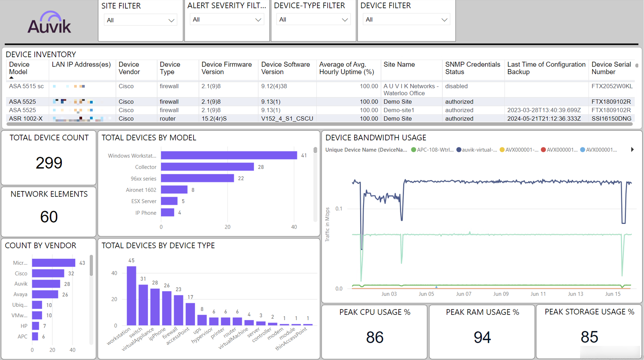Select the workstation device type column
This screenshot has width=644, height=360.
coord(132,296)
